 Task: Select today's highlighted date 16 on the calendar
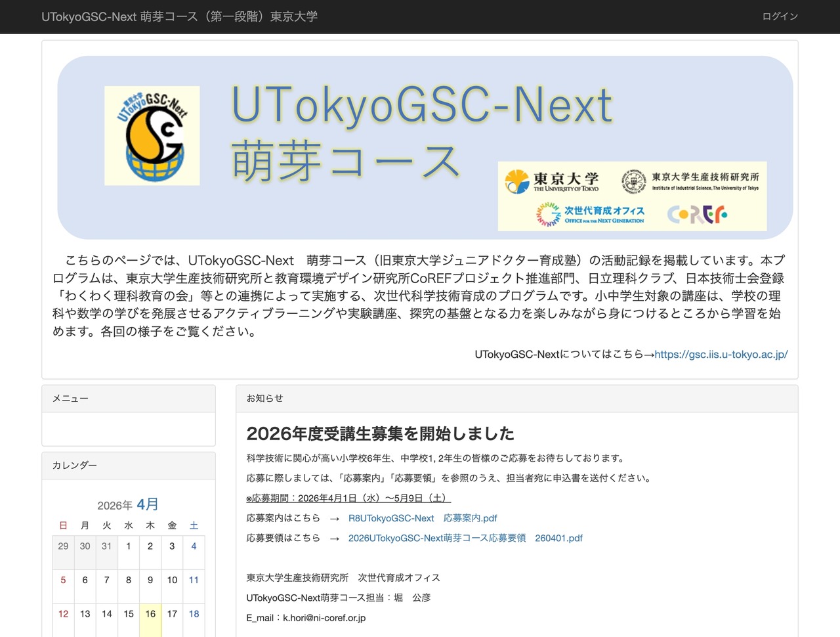tap(150, 614)
